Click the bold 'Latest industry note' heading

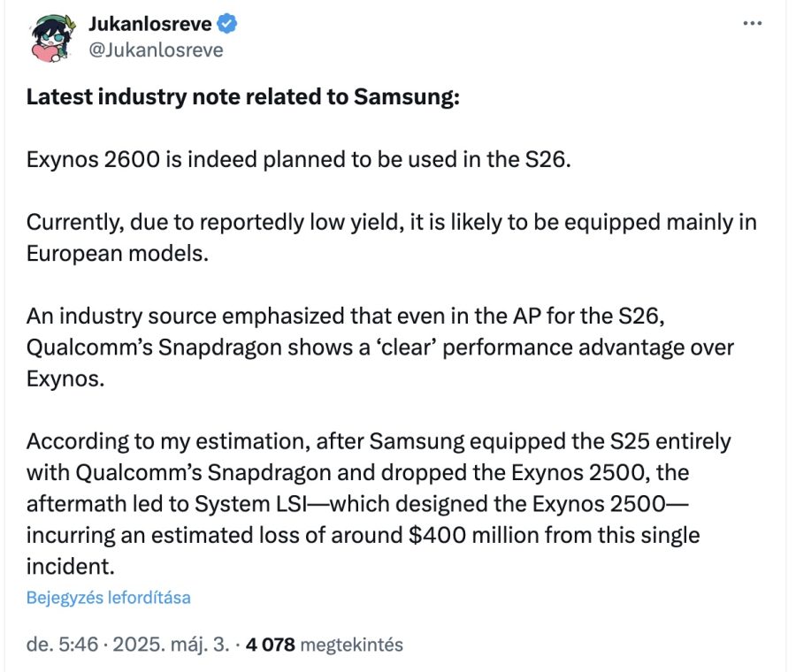tap(243, 97)
